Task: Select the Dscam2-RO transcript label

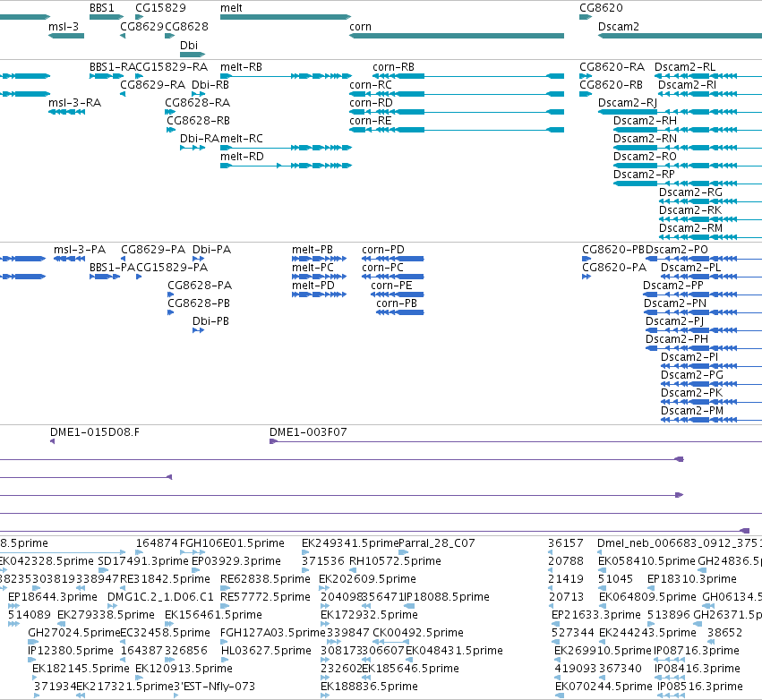Action: point(645,157)
